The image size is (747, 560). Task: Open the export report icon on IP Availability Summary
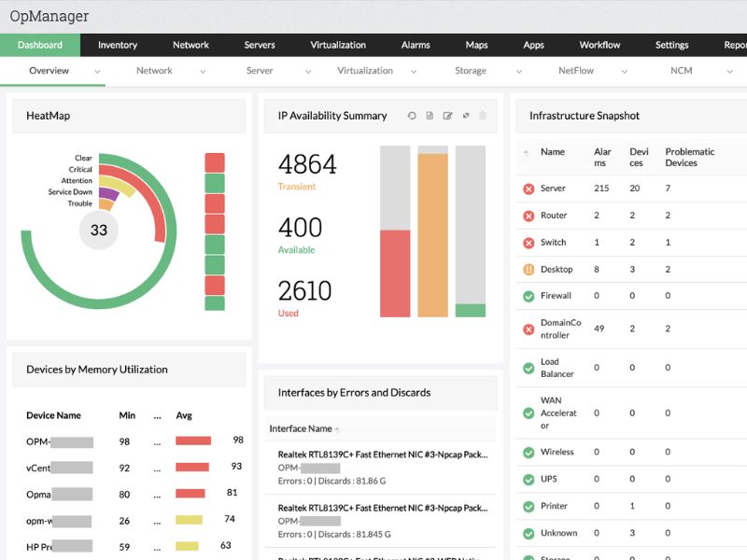coord(430,115)
